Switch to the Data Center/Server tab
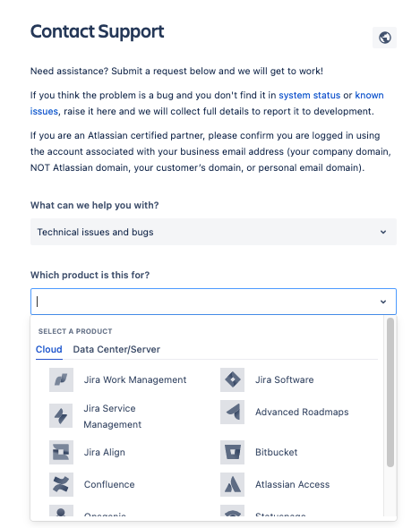The height and width of the screenshot is (528, 420). [116, 350]
